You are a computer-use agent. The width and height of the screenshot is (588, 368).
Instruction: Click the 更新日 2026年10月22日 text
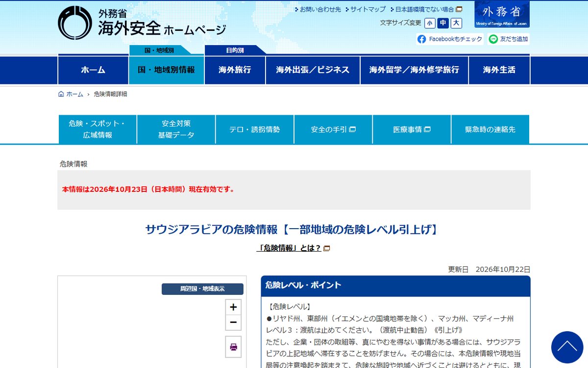pos(489,269)
